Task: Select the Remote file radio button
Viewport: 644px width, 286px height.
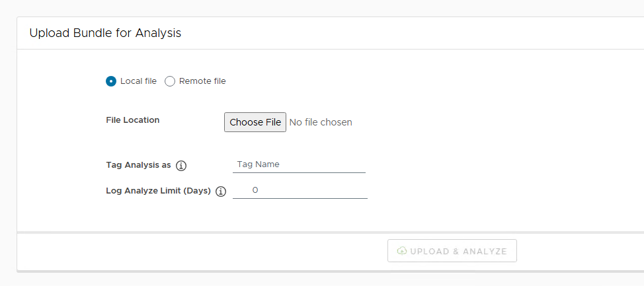Action: pyautogui.click(x=170, y=81)
